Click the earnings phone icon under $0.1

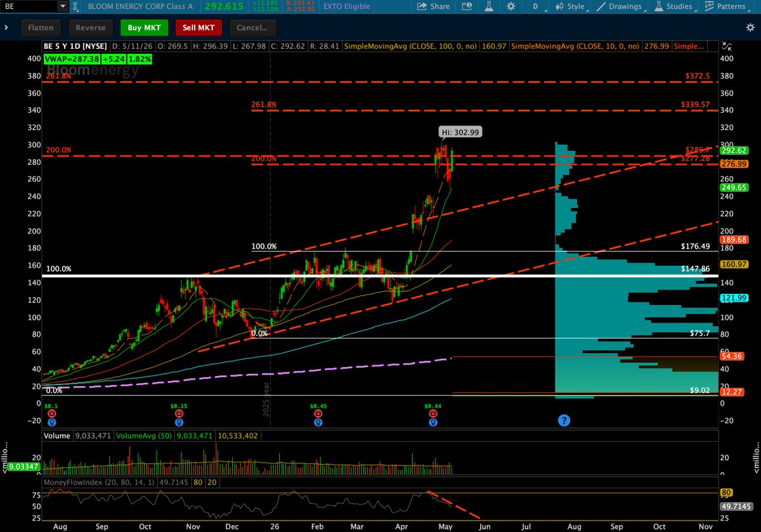click(51, 414)
